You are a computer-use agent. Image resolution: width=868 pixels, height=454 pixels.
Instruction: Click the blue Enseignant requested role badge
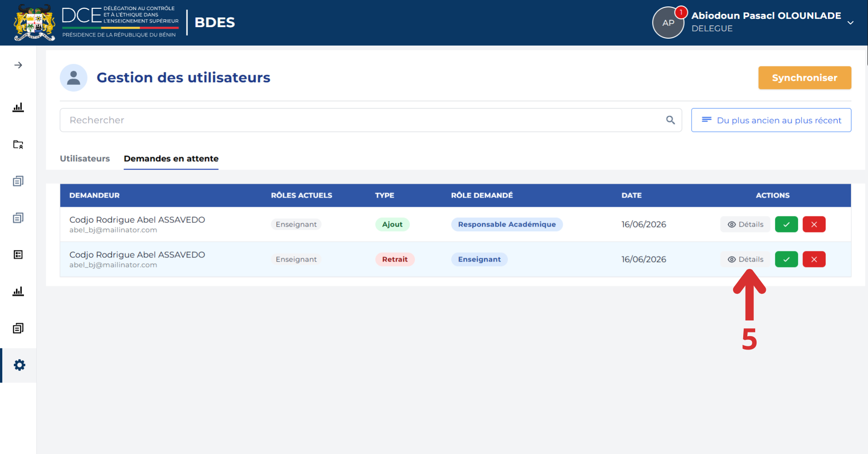click(x=479, y=259)
